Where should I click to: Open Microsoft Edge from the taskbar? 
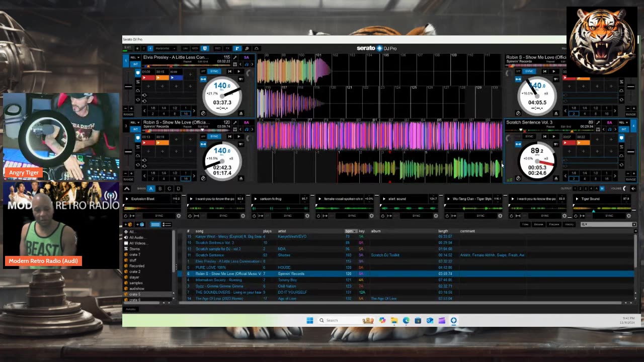click(x=406, y=320)
